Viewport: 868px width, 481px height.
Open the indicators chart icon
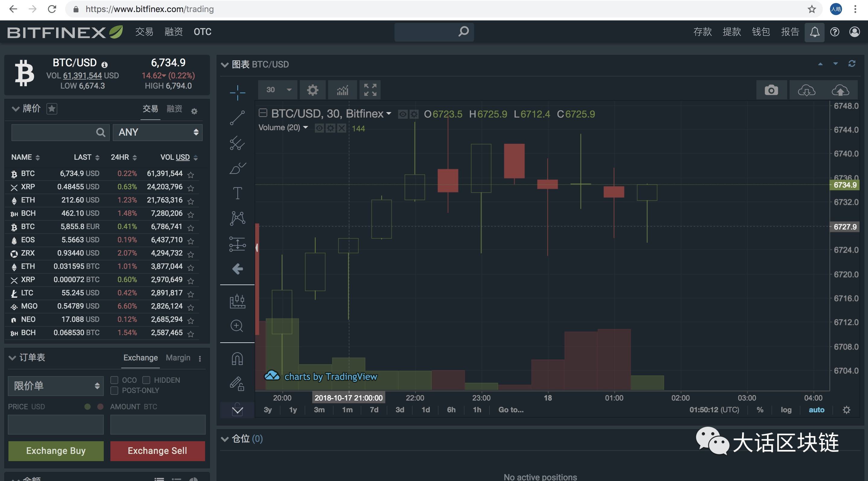point(342,90)
